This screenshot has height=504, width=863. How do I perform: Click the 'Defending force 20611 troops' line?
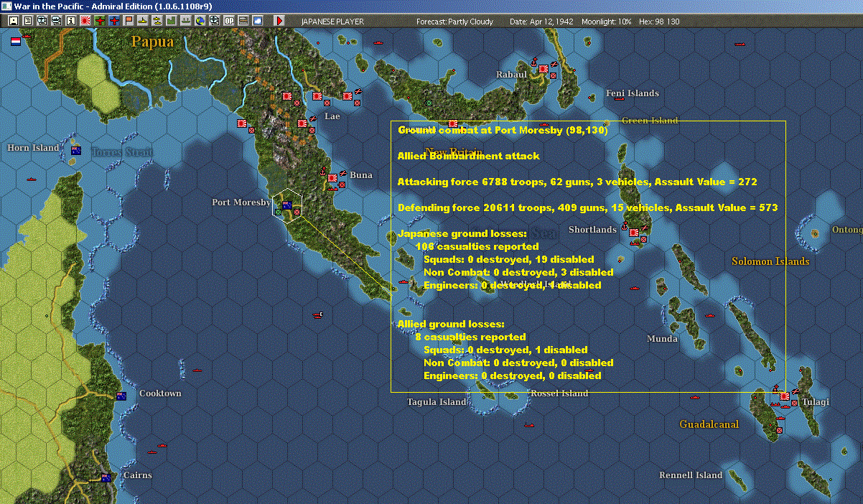(x=588, y=207)
